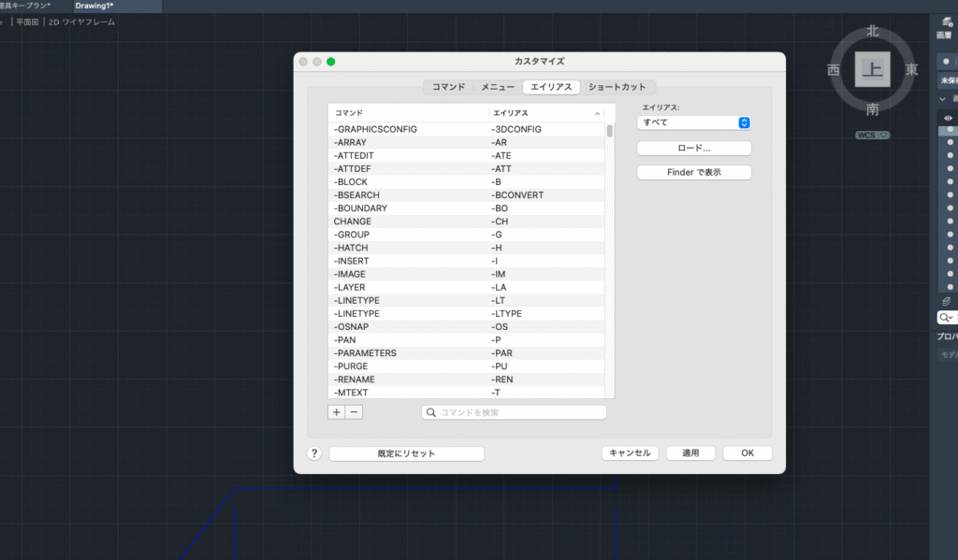Open help with the question mark button

[x=314, y=453]
